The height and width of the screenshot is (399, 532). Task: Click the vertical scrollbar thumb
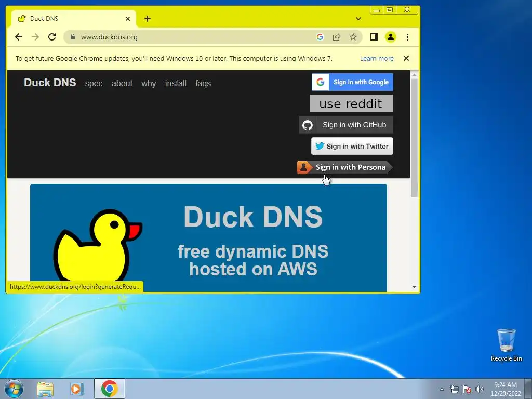pos(414,137)
